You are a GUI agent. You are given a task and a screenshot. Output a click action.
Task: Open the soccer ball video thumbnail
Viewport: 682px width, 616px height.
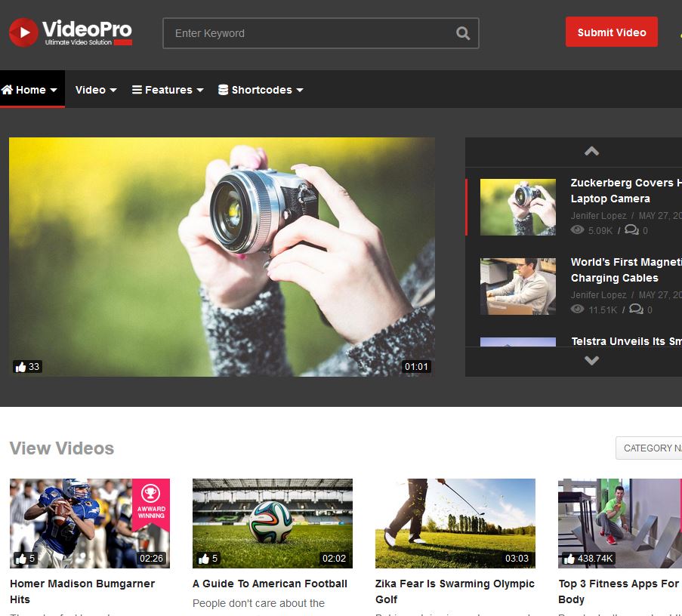[273, 523]
